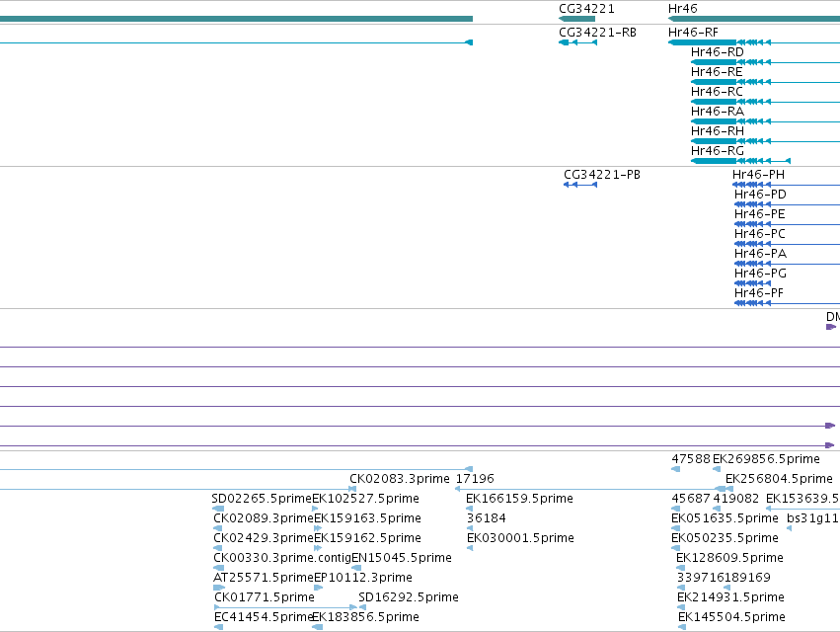Select the EK183856.5prime EST label

point(365,617)
